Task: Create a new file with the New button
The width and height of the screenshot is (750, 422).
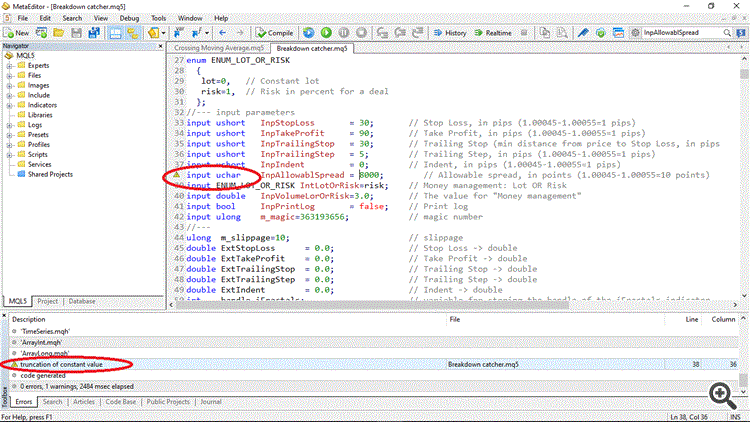Action: (x=16, y=33)
